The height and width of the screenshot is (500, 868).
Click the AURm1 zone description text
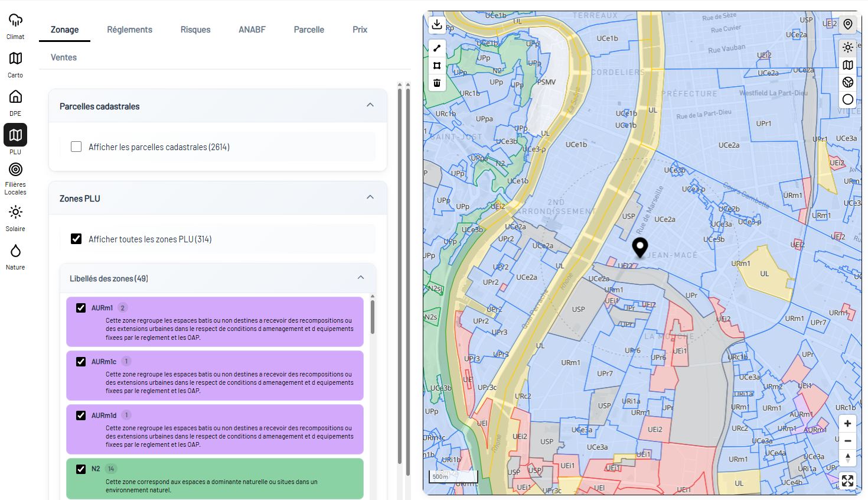point(230,329)
